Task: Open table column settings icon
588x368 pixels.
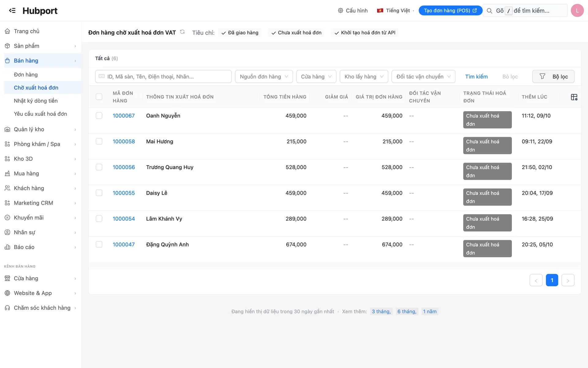Action: pyautogui.click(x=574, y=97)
